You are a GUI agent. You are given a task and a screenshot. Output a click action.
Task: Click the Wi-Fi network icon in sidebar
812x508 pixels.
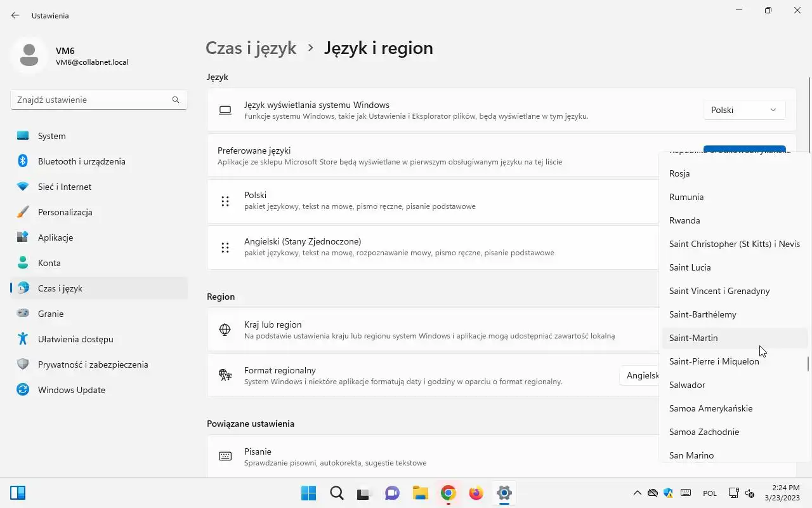tap(23, 187)
